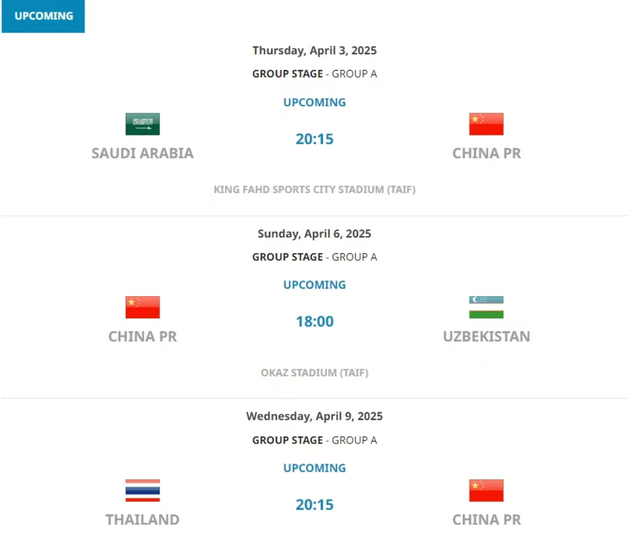Click China PR flag in April 9 match
Screen dimensions: 640x536
click(486, 490)
